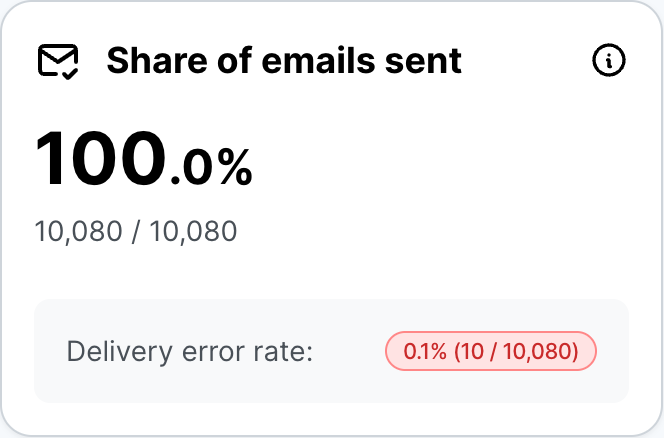This screenshot has width=664, height=438.
Task: Click the "Delivery error rate:" label
Action: pyautogui.click(x=190, y=352)
